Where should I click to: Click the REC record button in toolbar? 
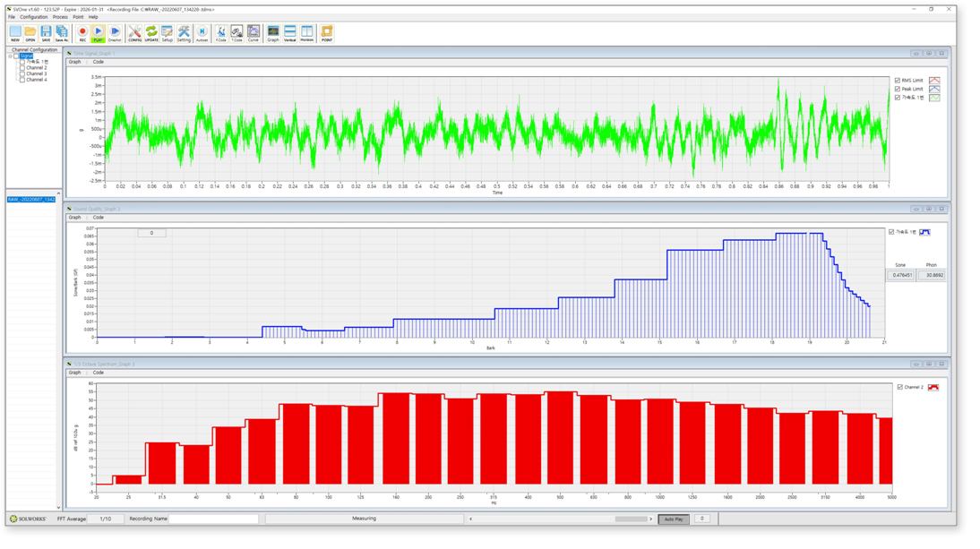82,33
